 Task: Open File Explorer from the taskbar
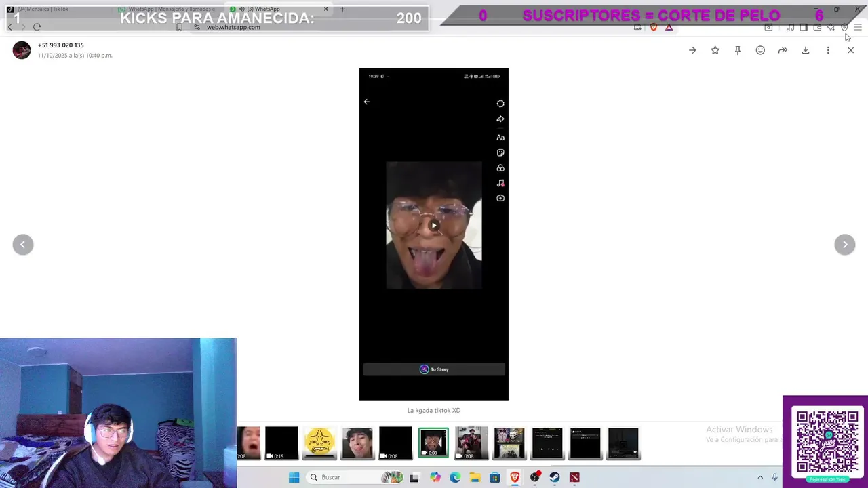[475, 477]
